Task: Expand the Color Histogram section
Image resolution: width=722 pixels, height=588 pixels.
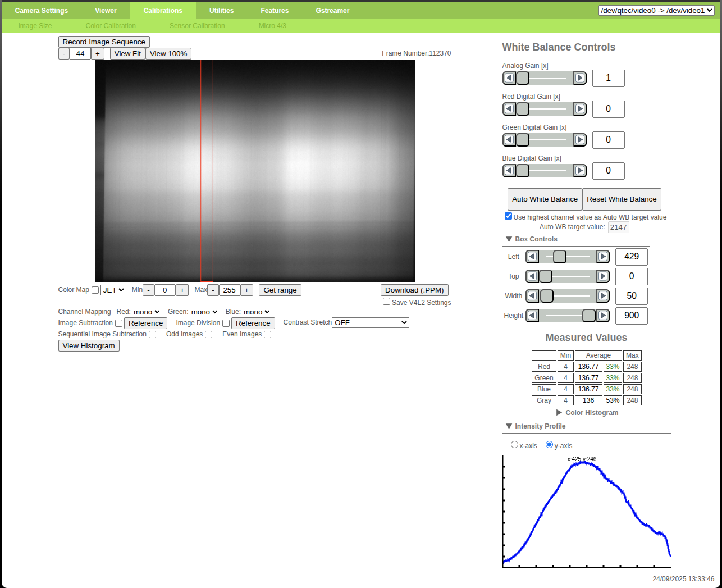Action: tap(587, 413)
